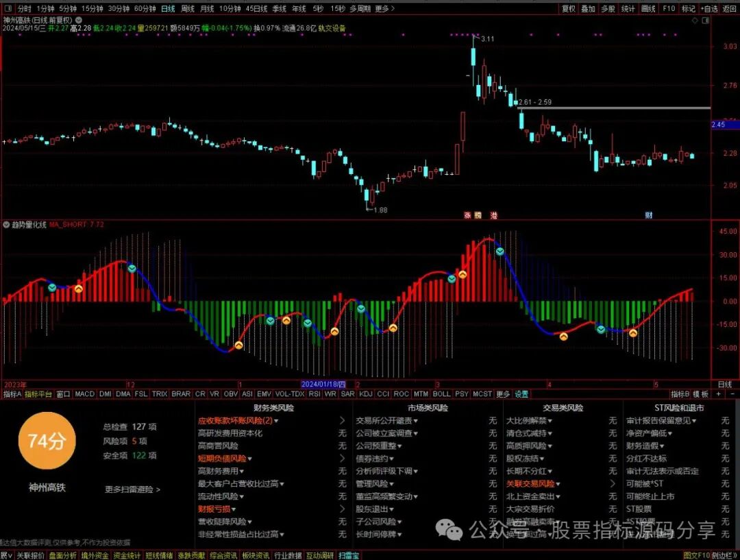Open 资金统计 bottom tab
This screenshot has width=740, height=560.
tap(127, 555)
